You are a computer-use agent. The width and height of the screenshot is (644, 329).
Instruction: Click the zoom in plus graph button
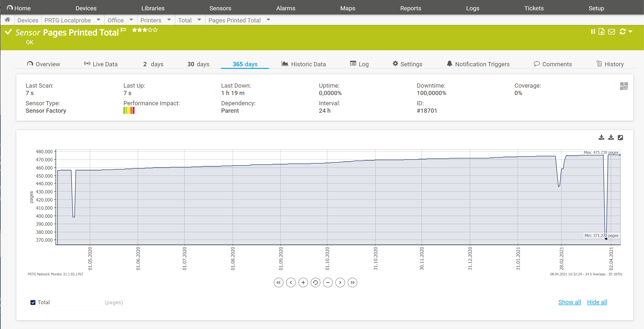point(303,282)
